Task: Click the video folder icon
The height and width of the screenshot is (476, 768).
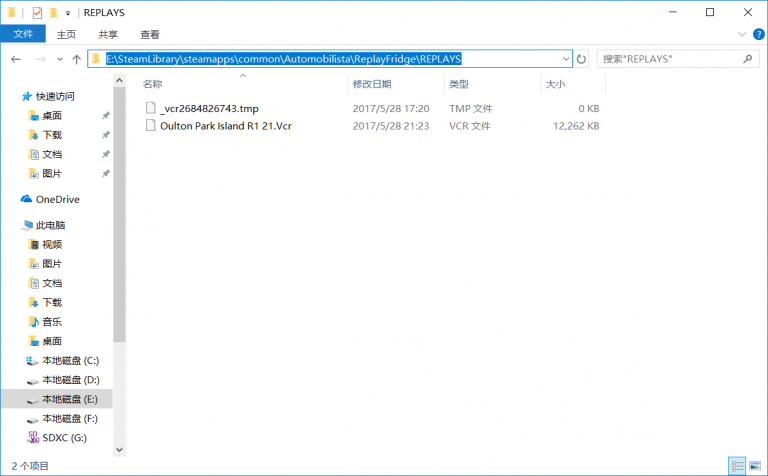Action: click(33, 244)
